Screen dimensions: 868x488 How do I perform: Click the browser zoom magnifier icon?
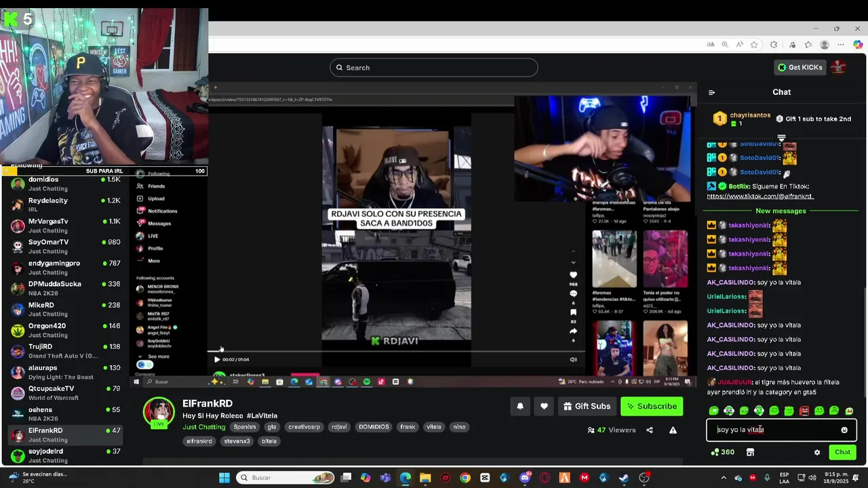click(x=725, y=45)
